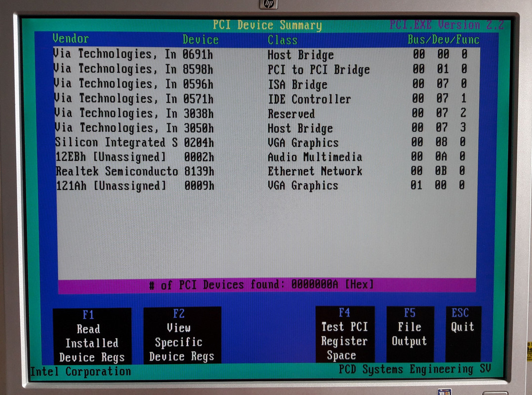Click device ID 0002h
Image resolution: width=532 pixels, height=395 pixels.
click(199, 157)
